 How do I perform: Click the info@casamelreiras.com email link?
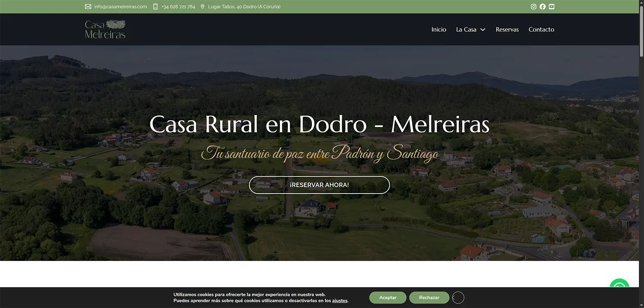pos(120,6)
